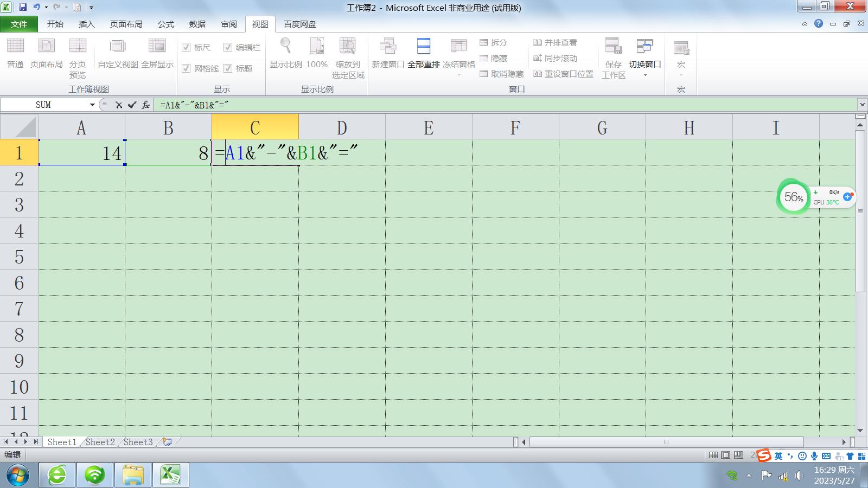The height and width of the screenshot is (488, 868).
Task: Click the Hide (隐藏) window button
Action: tap(493, 58)
